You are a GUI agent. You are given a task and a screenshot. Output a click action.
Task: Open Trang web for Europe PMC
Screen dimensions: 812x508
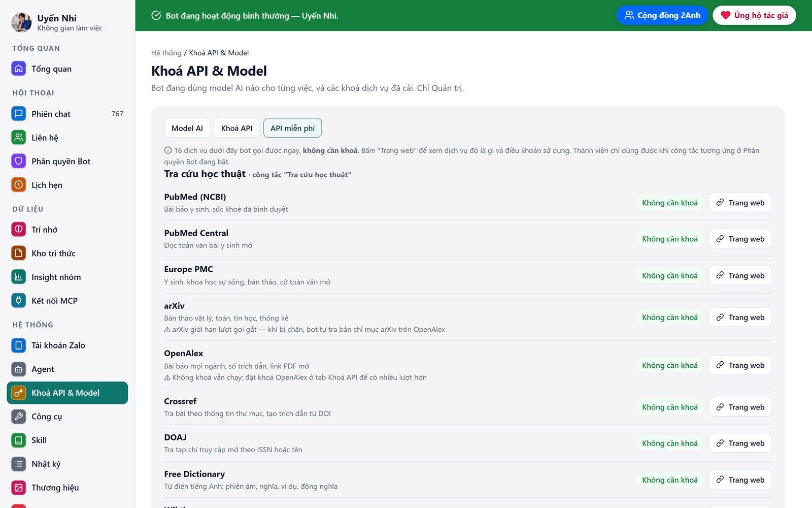740,275
